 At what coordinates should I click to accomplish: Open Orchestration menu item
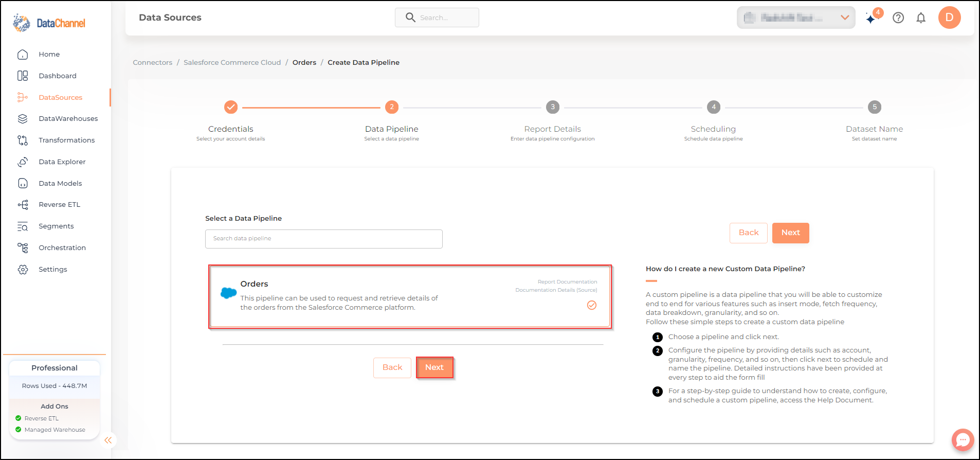62,247
